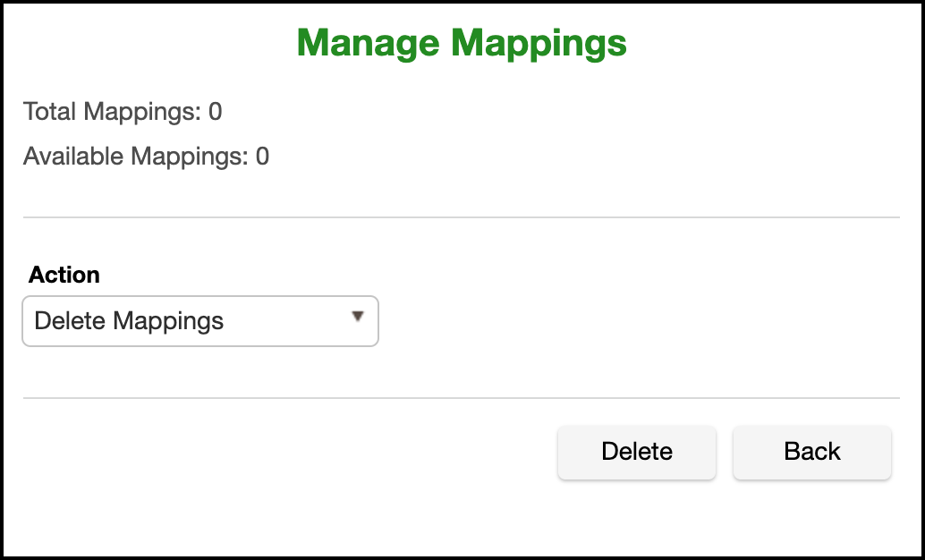The width and height of the screenshot is (925, 560).
Task: Click the zero value beside Available Mappings
Action: point(262,157)
